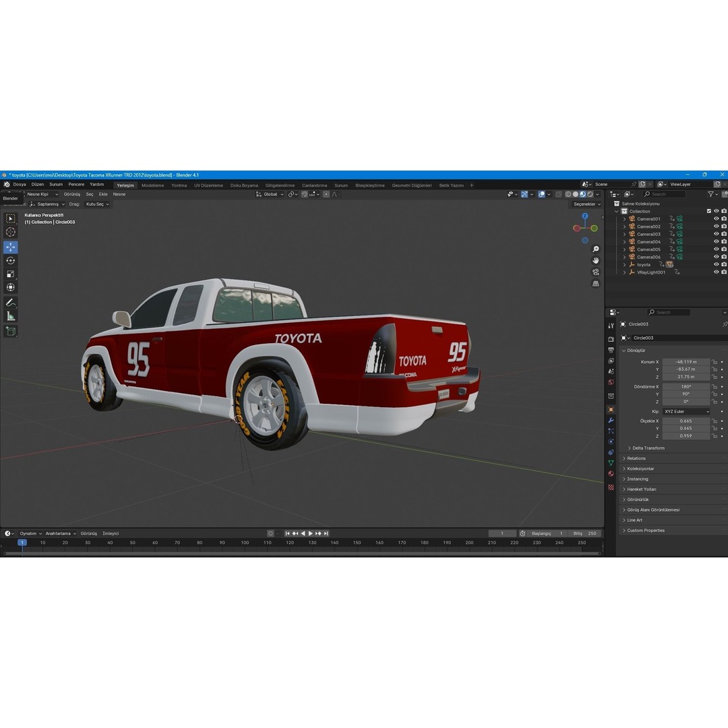Open the Tool properties tab
This screenshot has height=728, width=728.
(611, 326)
